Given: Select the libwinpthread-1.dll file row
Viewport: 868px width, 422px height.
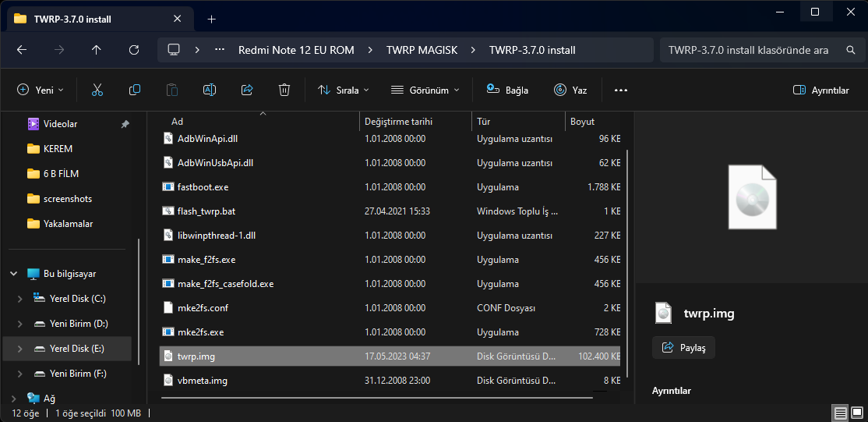Looking at the screenshot, I should pos(390,235).
